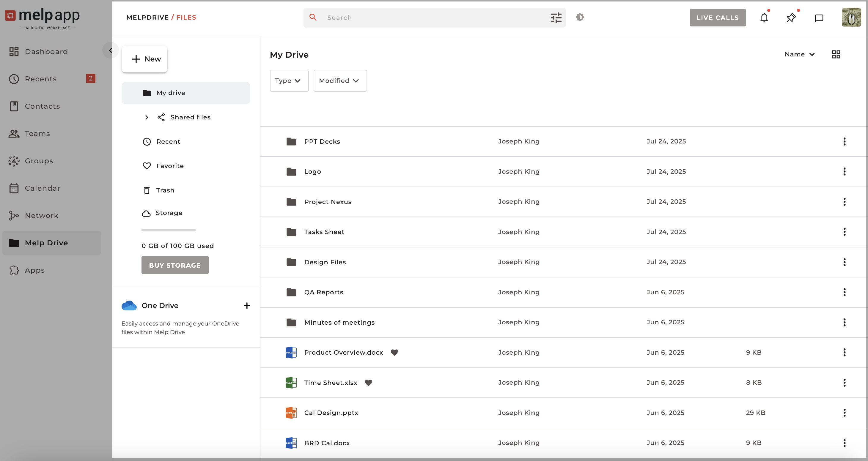Screen dimensions: 868x461
Task: Click the LIVE CALLS button
Action: 717,18
